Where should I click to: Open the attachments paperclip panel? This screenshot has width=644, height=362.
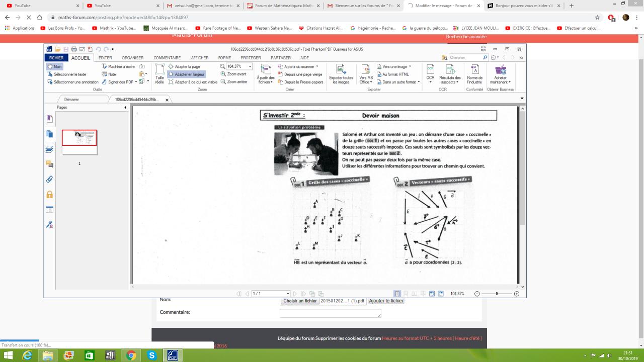point(50,179)
